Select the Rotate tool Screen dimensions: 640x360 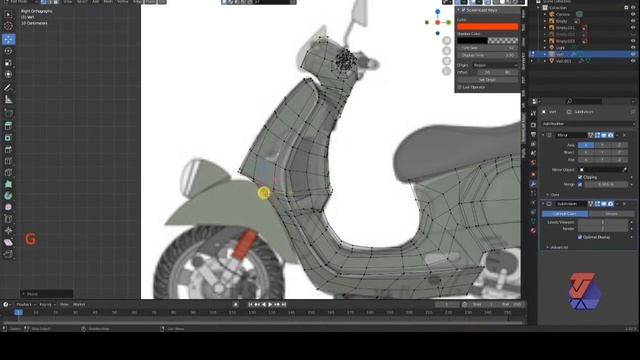tap(8, 51)
